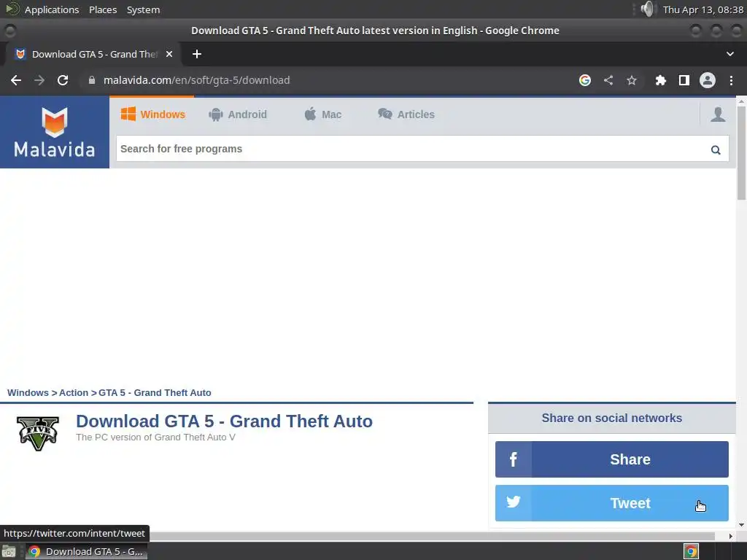Open a new browser tab
747x560 pixels.
[x=197, y=54]
